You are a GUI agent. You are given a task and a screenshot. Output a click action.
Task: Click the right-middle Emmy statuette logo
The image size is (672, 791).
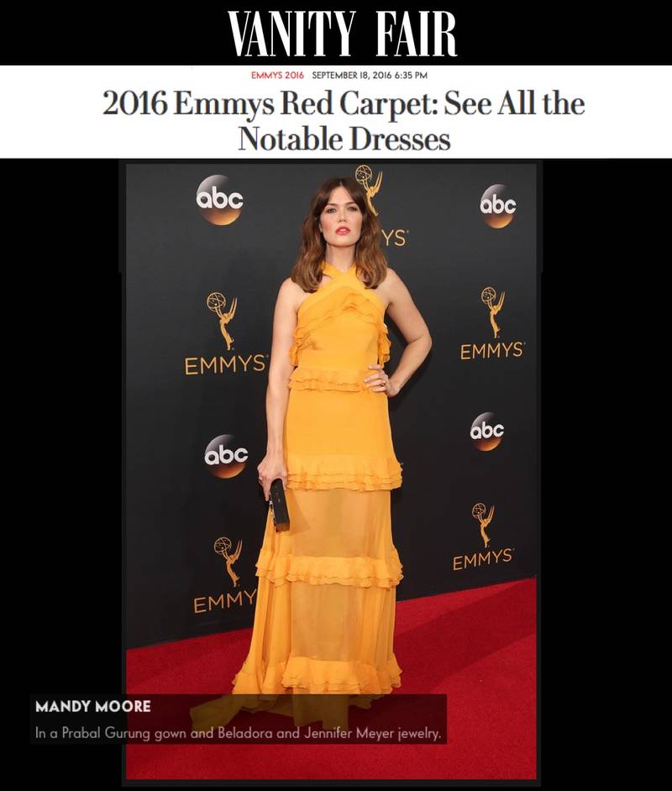(492, 312)
